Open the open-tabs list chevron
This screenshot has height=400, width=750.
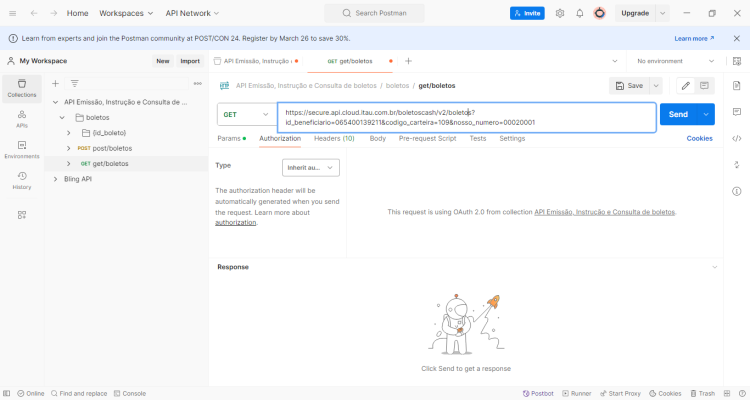pyautogui.click(x=615, y=61)
